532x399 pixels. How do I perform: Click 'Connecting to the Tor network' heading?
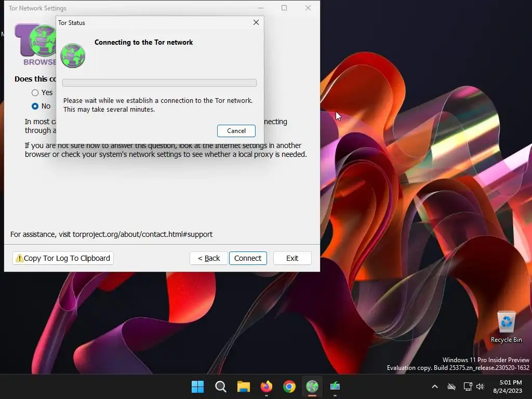(143, 43)
